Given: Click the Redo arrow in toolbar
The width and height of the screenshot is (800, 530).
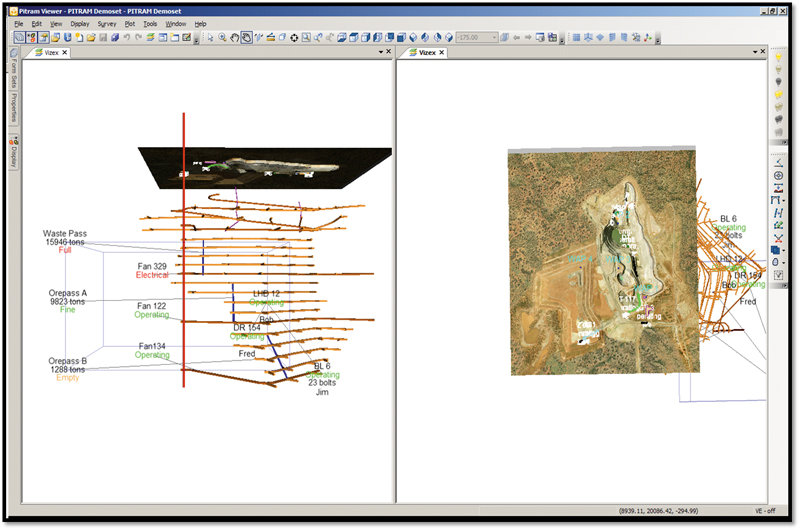Looking at the screenshot, I should pos(138,38).
